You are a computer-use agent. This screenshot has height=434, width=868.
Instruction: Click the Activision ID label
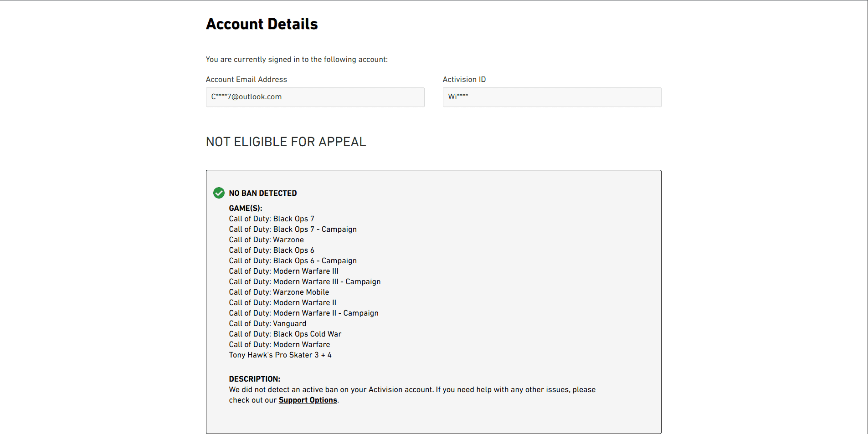coord(464,80)
